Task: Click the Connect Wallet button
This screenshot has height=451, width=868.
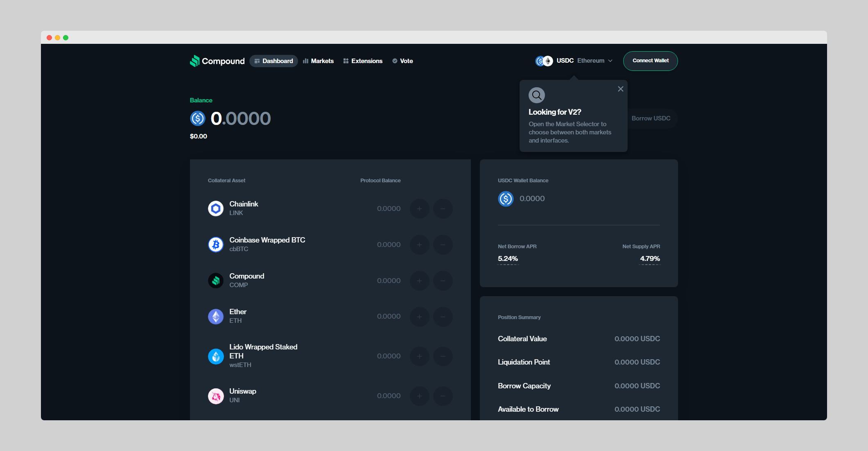Action: pyautogui.click(x=650, y=61)
